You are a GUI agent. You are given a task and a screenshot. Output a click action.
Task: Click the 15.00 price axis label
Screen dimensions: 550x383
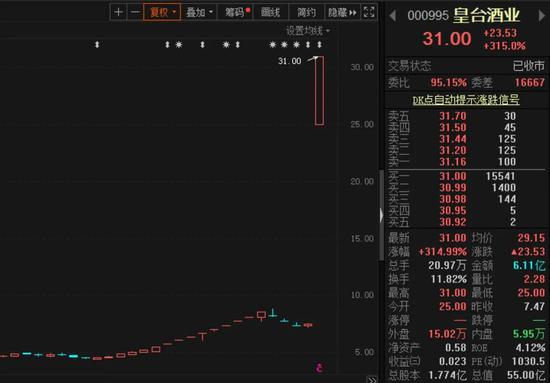click(x=362, y=238)
